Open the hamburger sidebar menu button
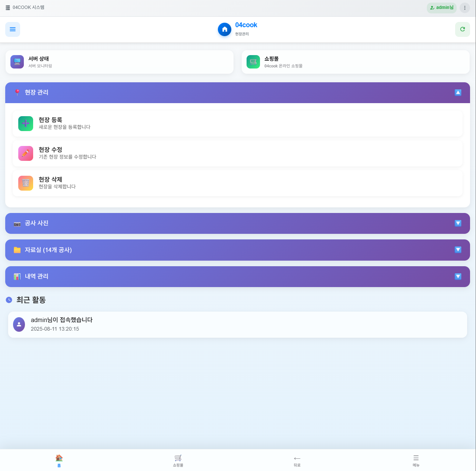The image size is (476, 471). [x=13, y=29]
